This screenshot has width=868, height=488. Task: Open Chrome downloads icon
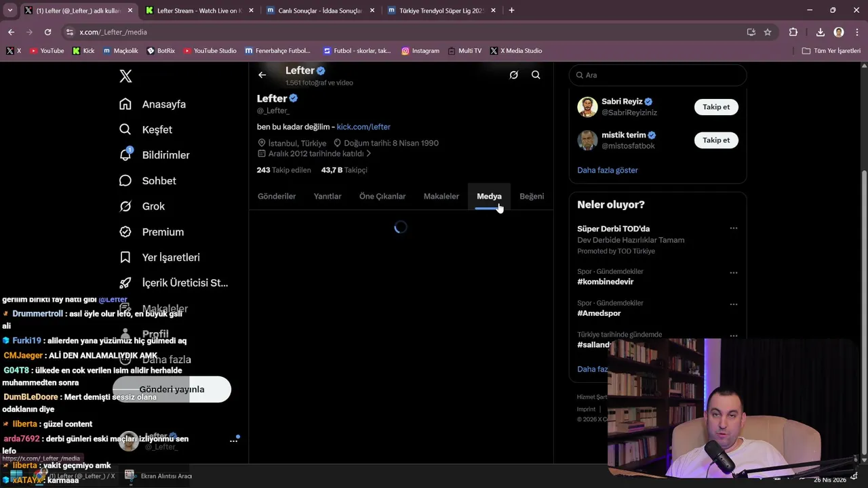click(820, 32)
